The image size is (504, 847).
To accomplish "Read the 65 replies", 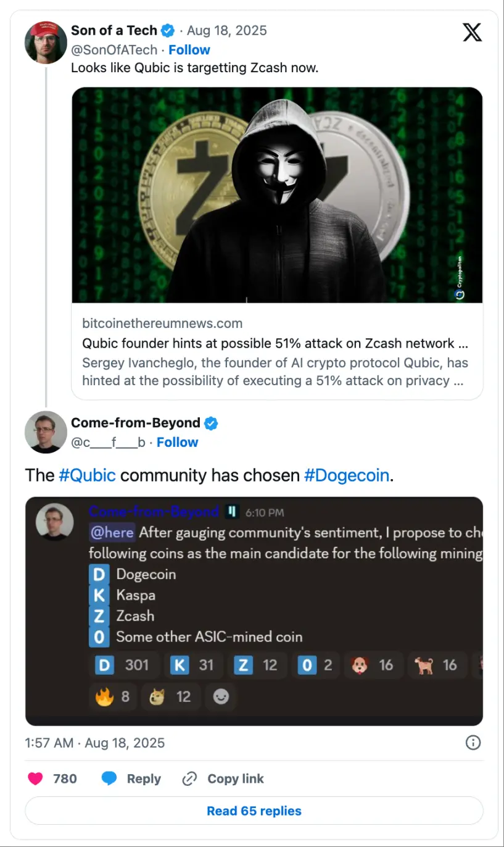I will click(x=254, y=811).
